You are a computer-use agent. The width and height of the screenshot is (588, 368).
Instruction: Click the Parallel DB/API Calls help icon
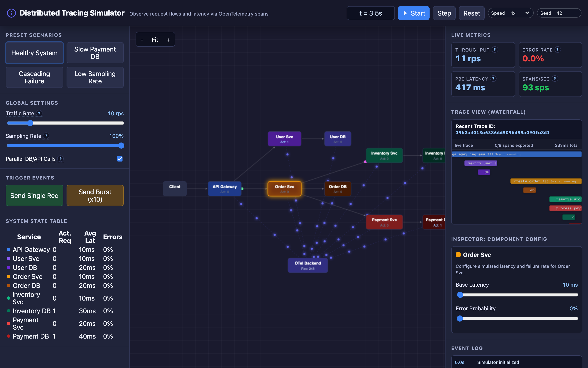tap(60, 159)
